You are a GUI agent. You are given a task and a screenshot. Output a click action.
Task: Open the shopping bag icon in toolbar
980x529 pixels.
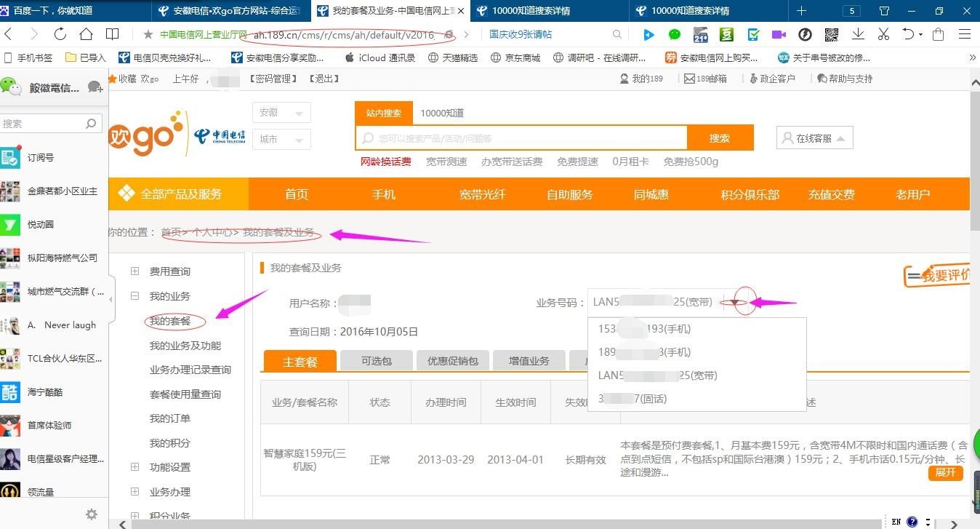click(937, 34)
